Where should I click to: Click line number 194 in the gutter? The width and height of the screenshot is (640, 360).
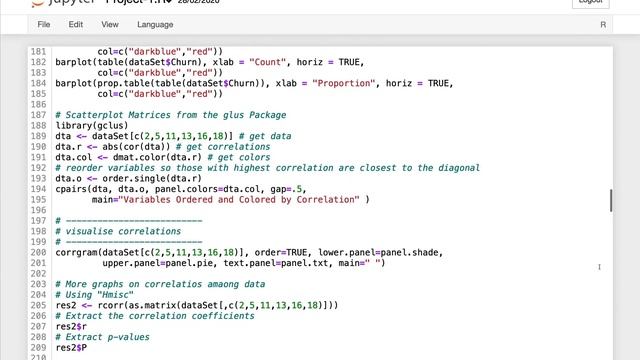(x=38, y=189)
